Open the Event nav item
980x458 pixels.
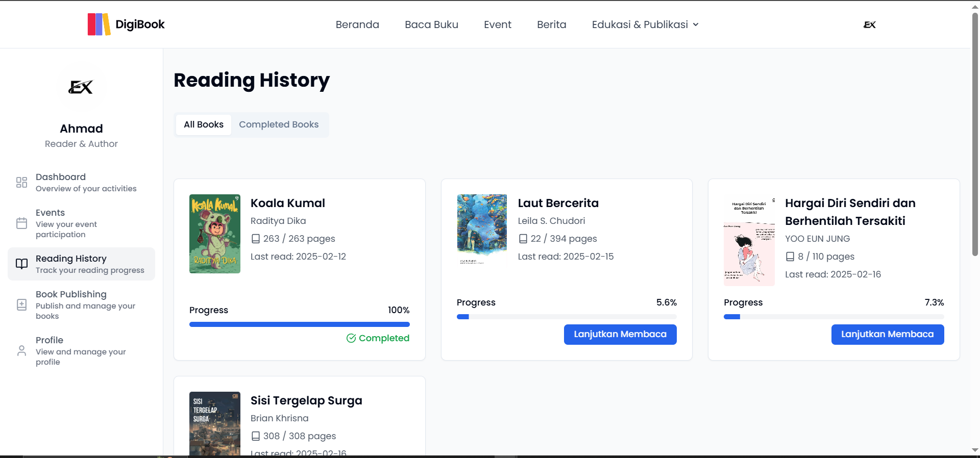(x=498, y=24)
